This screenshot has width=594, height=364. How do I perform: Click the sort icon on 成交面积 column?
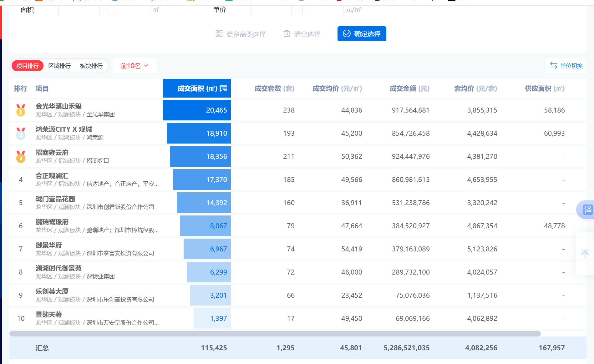click(223, 88)
